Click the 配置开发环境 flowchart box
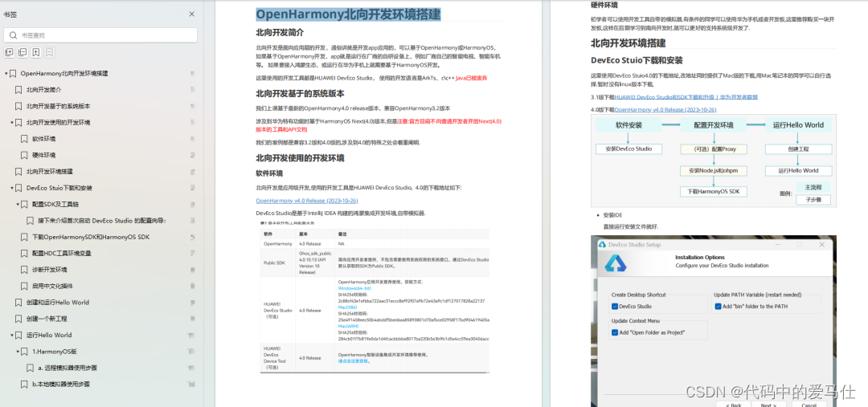 [x=714, y=125]
